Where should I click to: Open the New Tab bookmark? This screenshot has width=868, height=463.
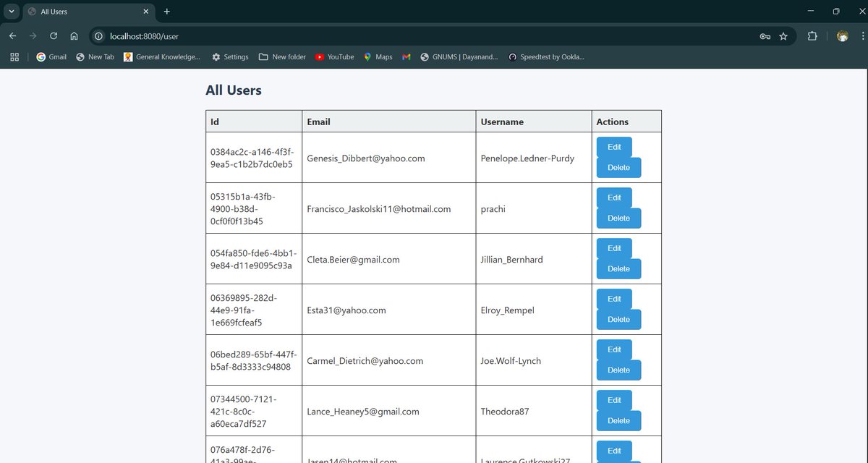[x=95, y=56]
